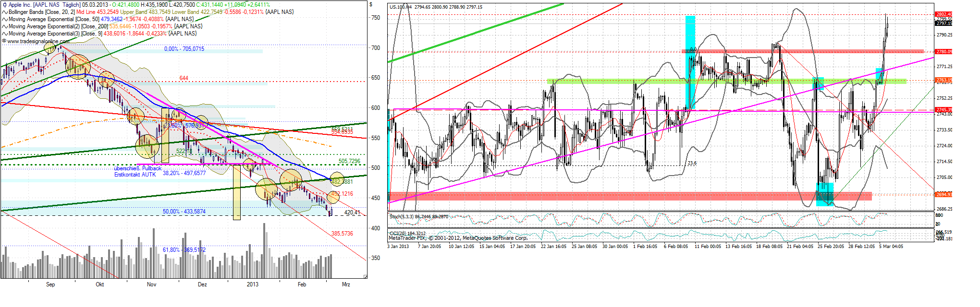Click the 25 Feb 20:05 date label

(831, 247)
